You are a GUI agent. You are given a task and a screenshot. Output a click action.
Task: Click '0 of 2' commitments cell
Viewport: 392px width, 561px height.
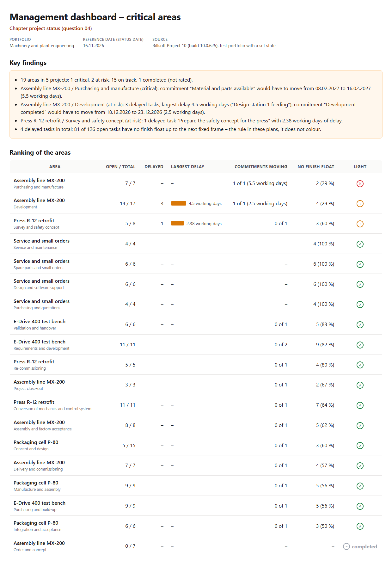click(x=281, y=345)
